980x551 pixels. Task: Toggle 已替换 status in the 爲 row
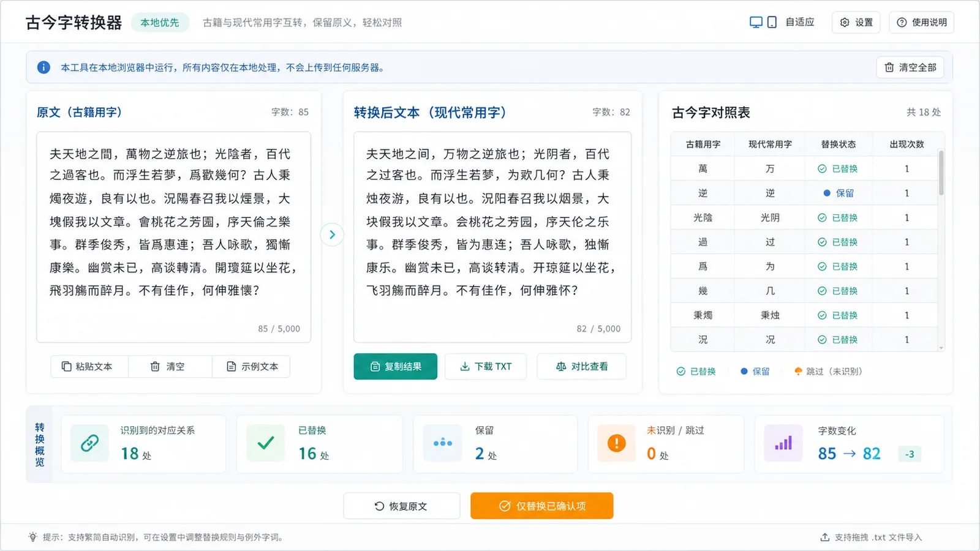[x=838, y=266]
